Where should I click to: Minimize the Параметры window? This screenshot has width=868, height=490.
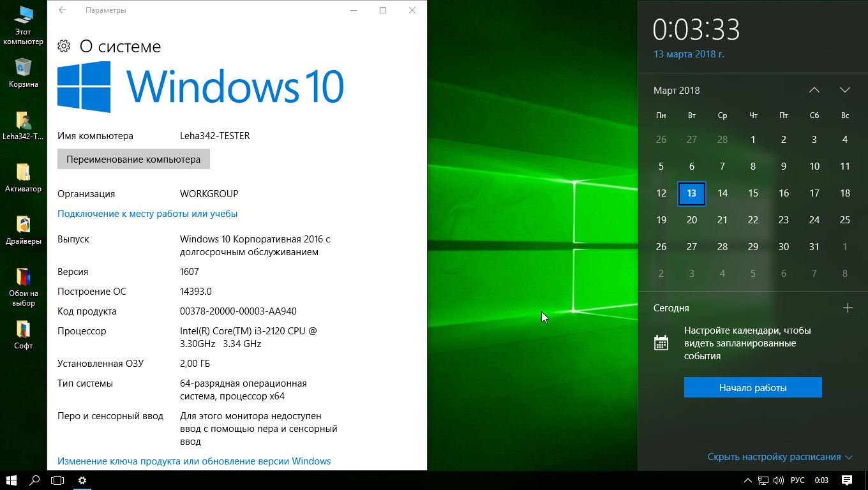(354, 10)
